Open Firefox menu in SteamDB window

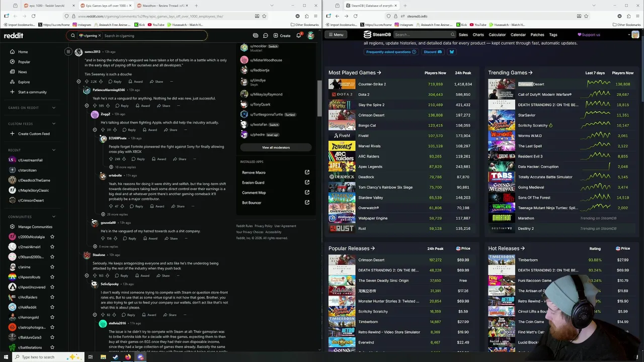[637, 16]
